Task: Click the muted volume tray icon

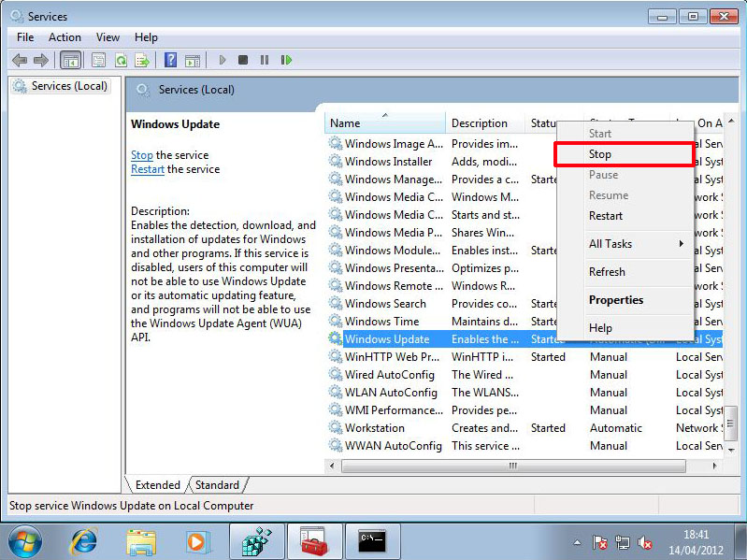Action: 644,542
